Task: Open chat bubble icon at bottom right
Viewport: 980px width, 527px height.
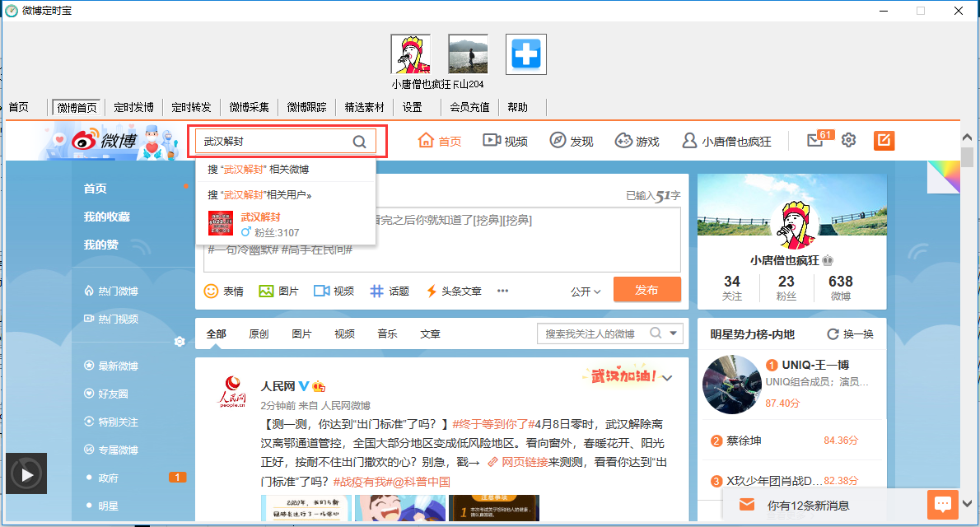Action: coord(942,503)
